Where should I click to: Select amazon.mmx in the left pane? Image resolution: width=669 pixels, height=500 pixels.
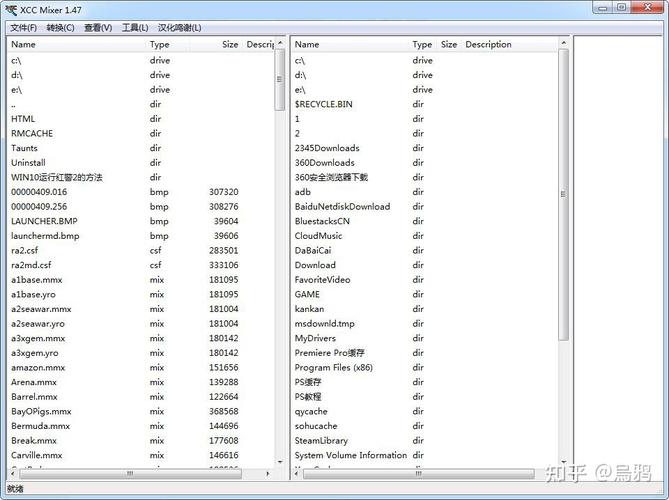tap(39, 367)
